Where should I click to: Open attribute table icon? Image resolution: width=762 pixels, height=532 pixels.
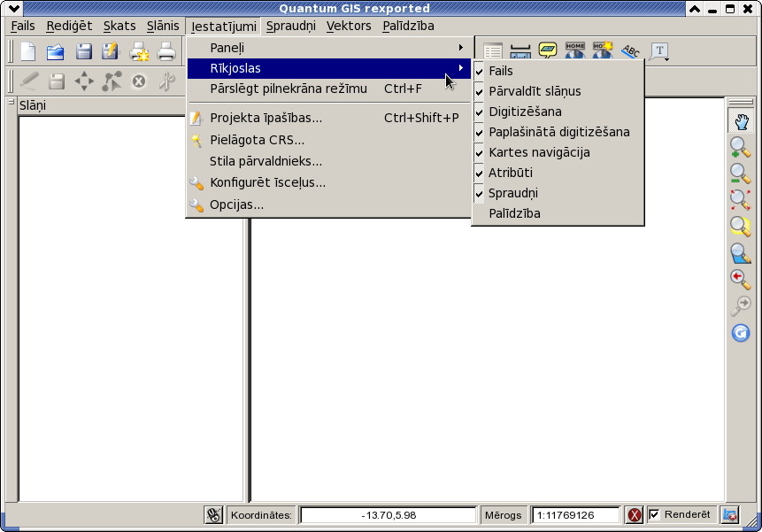[493, 51]
